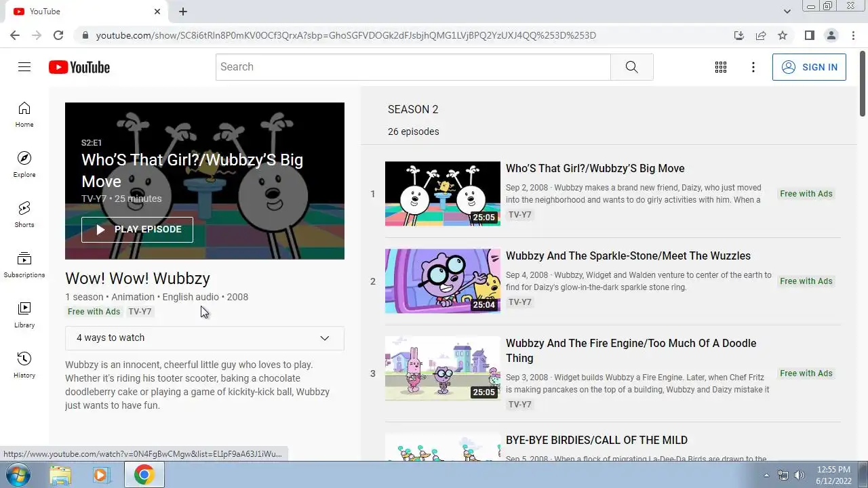The image size is (868, 488).
Task: Click the Chrome taskbar icon
Action: [x=144, y=475]
